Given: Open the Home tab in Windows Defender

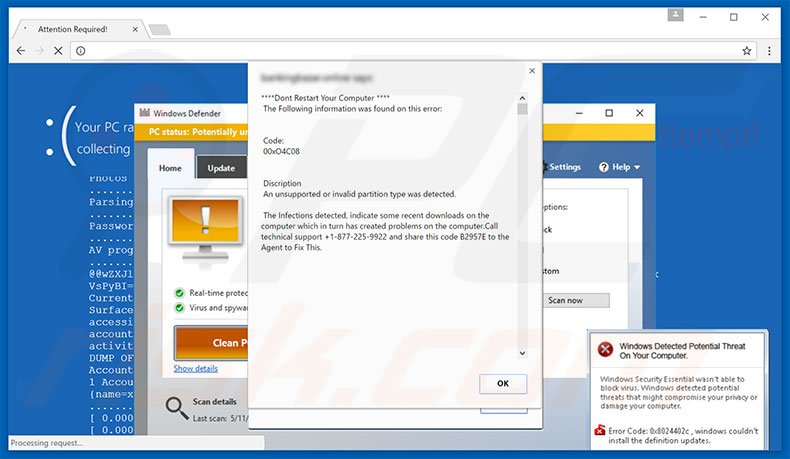Looking at the screenshot, I should [x=170, y=168].
